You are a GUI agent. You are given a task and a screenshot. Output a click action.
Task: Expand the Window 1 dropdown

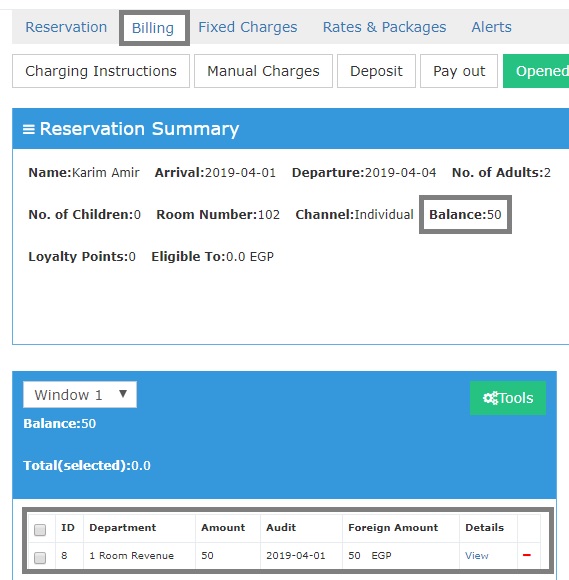(x=80, y=395)
